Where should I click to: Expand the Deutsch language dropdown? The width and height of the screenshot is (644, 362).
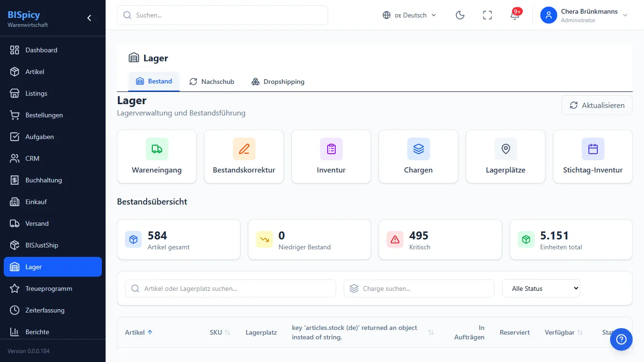pyautogui.click(x=409, y=15)
